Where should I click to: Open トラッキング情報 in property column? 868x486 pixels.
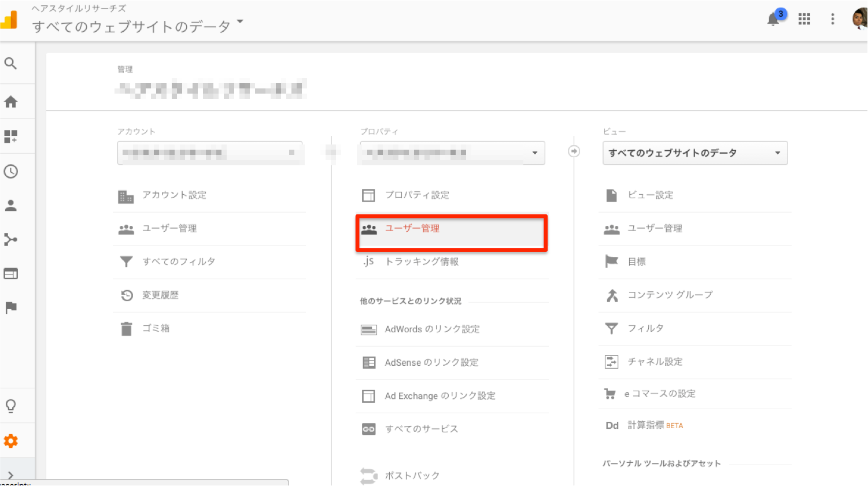pyautogui.click(x=422, y=262)
